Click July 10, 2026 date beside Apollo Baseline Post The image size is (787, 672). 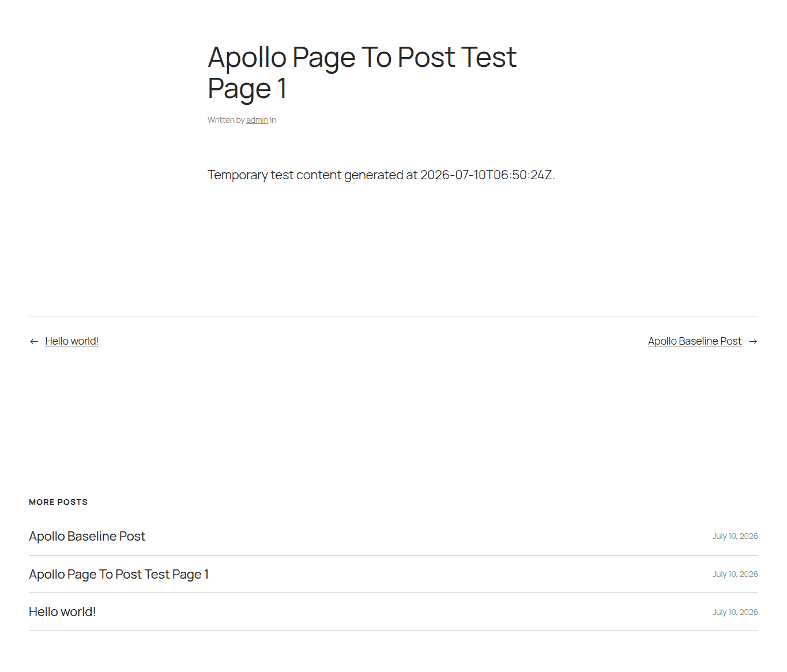coord(735,536)
